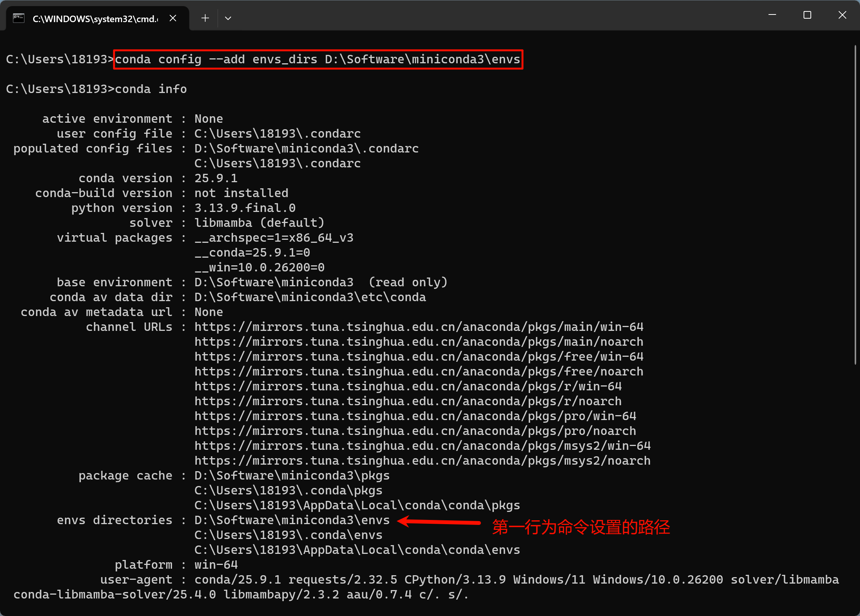This screenshot has width=860, height=616.
Task: Open the pkgs/msys2/noarch mirror URL
Action: click(422, 461)
